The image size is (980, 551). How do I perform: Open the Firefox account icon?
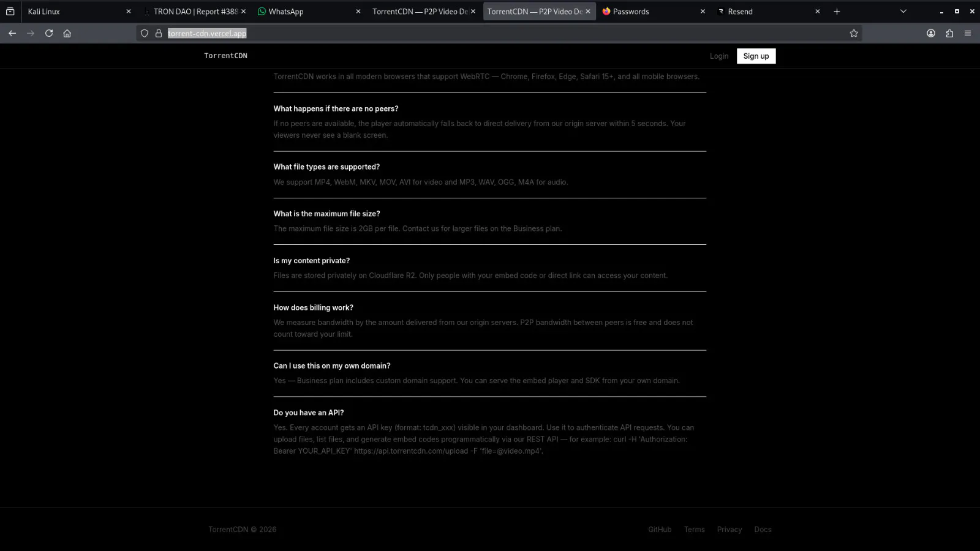click(931, 33)
